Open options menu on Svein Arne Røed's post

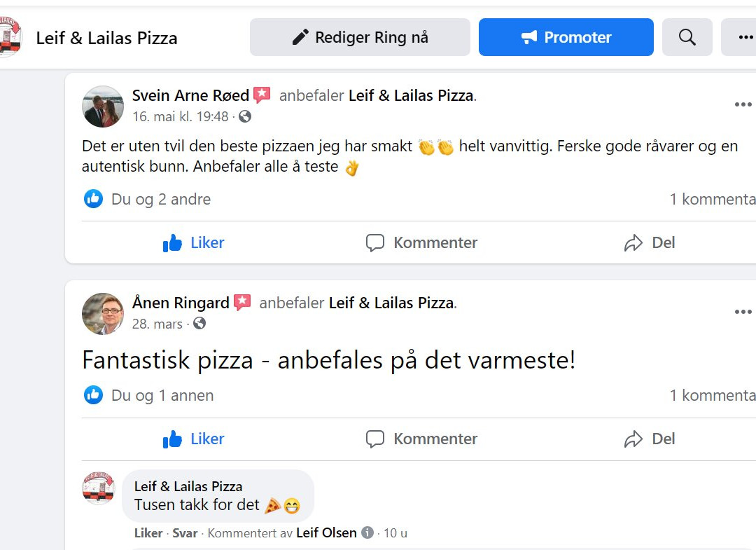coord(742,105)
